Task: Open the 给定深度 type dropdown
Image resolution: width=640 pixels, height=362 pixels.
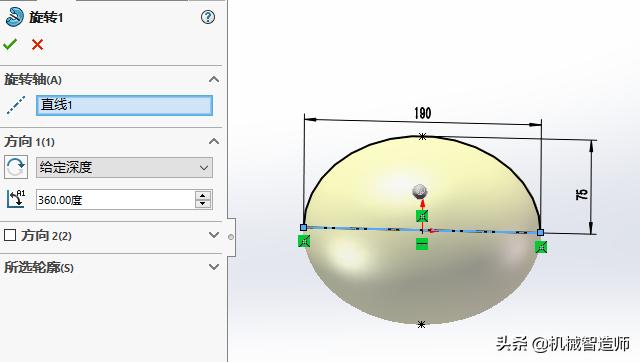Action: tap(124, 167)
